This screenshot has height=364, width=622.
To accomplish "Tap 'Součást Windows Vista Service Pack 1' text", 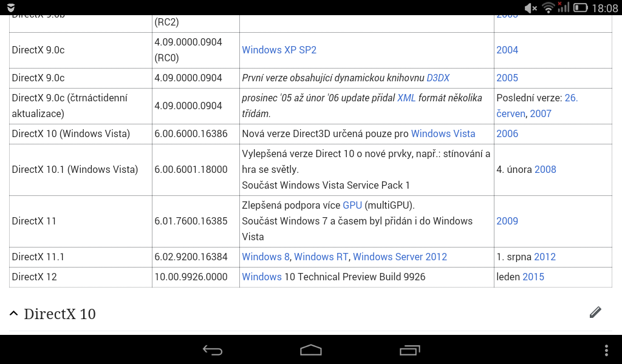I will point(326,186).
